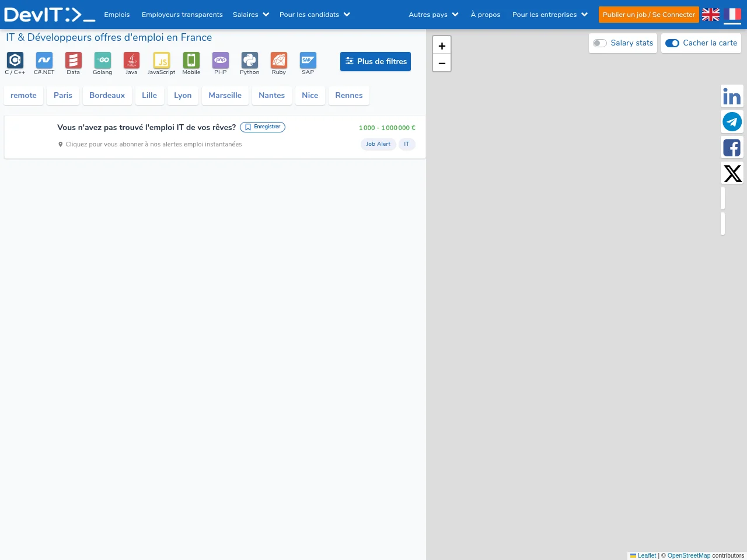747x560 pixels.
Task: Go to DevIT homepage logo
Action: pyautogui.click(x=50, y=15)
